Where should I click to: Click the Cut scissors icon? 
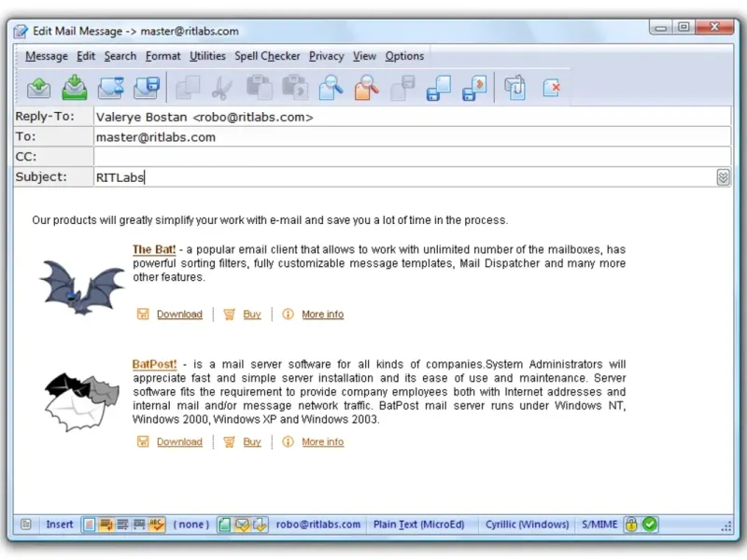click(221, 88)
